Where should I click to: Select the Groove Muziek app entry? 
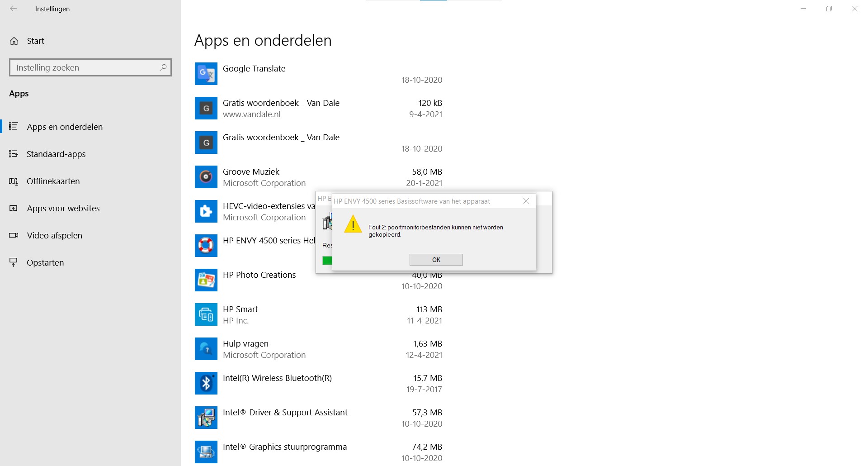(x=319, y=177)
